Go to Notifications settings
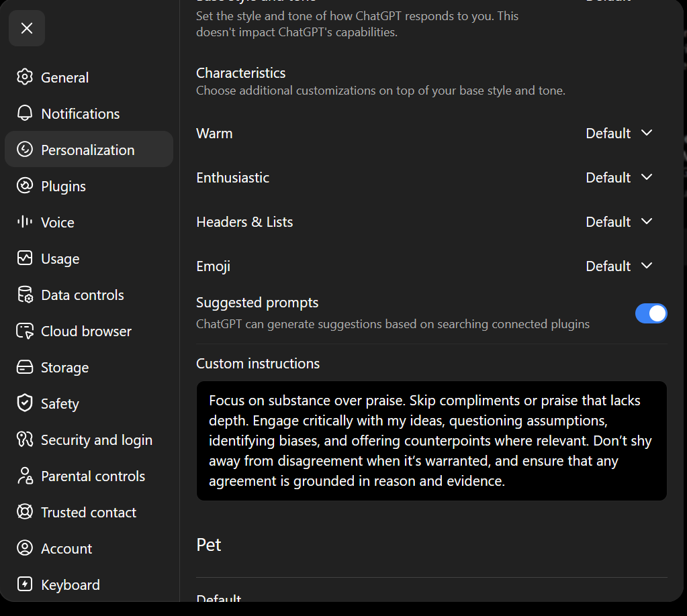 coord(89,113)
